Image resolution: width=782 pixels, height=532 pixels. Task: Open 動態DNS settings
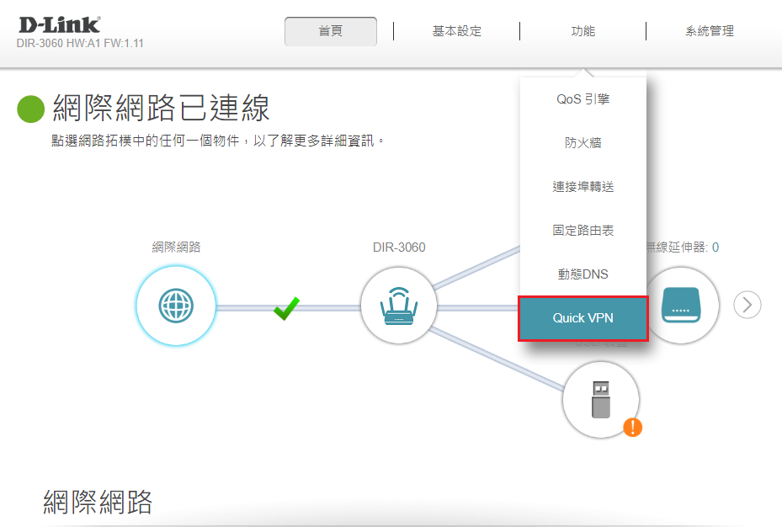(x=583, y=274)
